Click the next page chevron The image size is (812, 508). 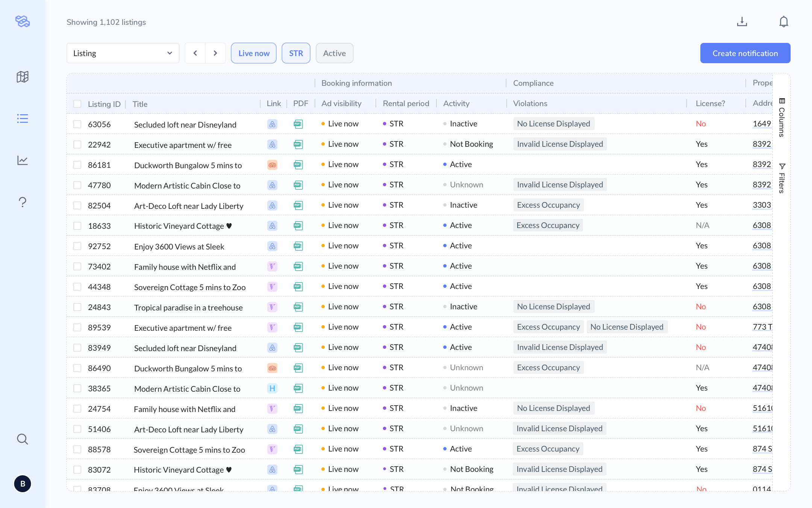point(215,53)
